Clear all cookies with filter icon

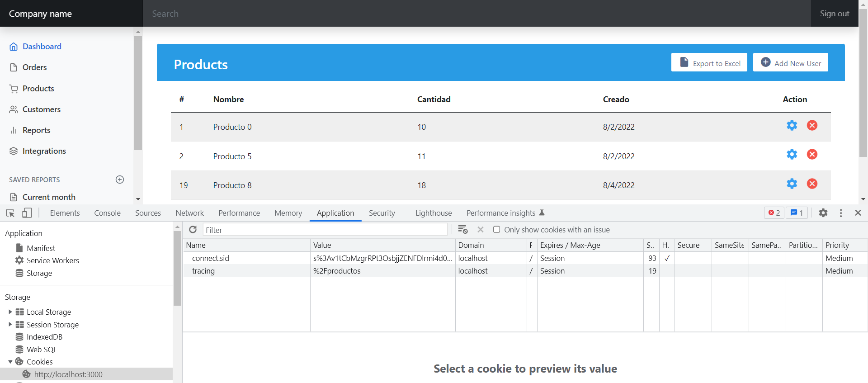point(462,230)
